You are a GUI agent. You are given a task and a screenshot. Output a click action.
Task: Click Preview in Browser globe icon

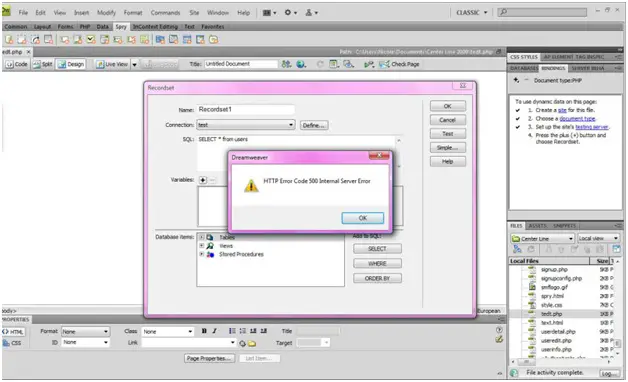coord(301,64)
